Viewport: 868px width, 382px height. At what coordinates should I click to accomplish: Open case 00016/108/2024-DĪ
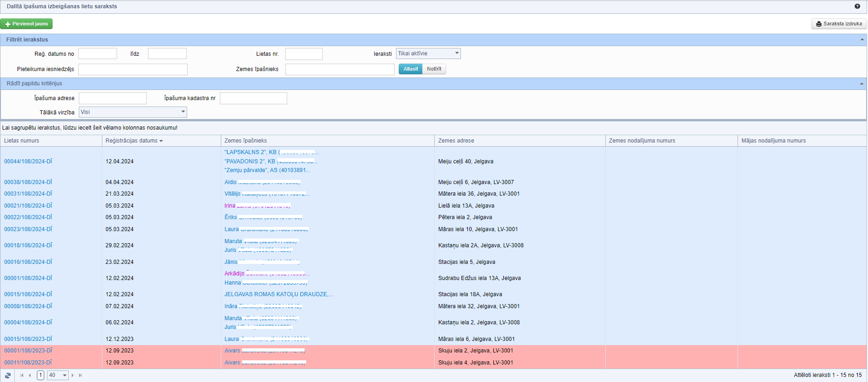pos(28,262)
